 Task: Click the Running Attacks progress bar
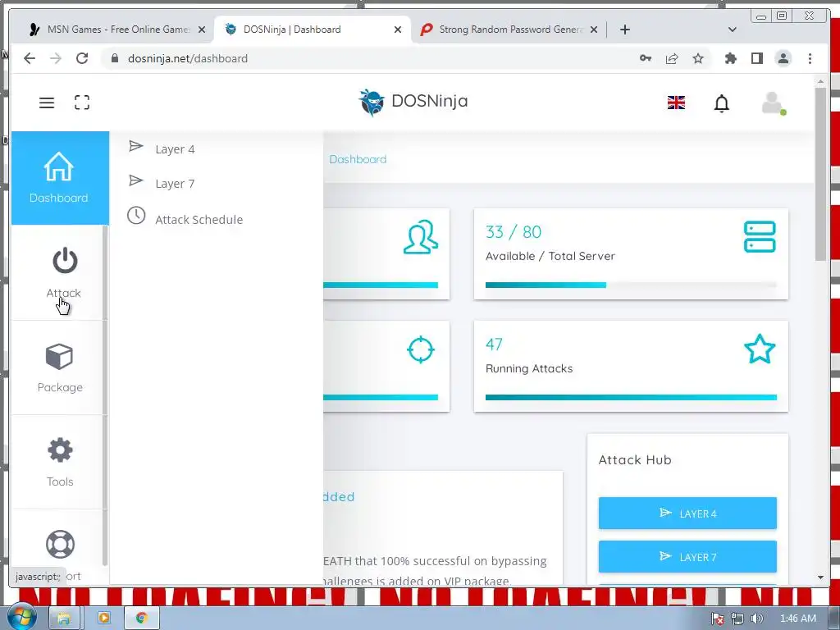click(x=631, y=398)
